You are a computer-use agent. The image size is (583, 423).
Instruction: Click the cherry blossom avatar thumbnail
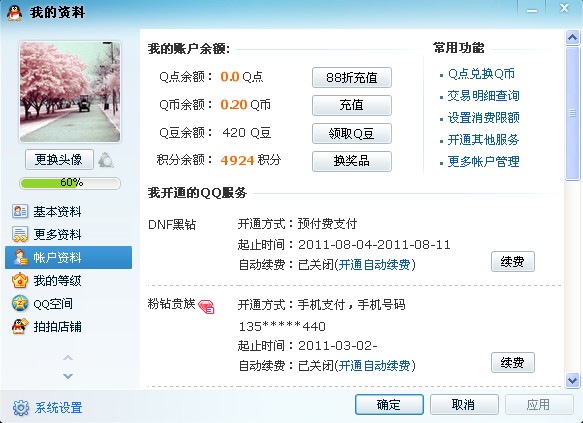70,92
